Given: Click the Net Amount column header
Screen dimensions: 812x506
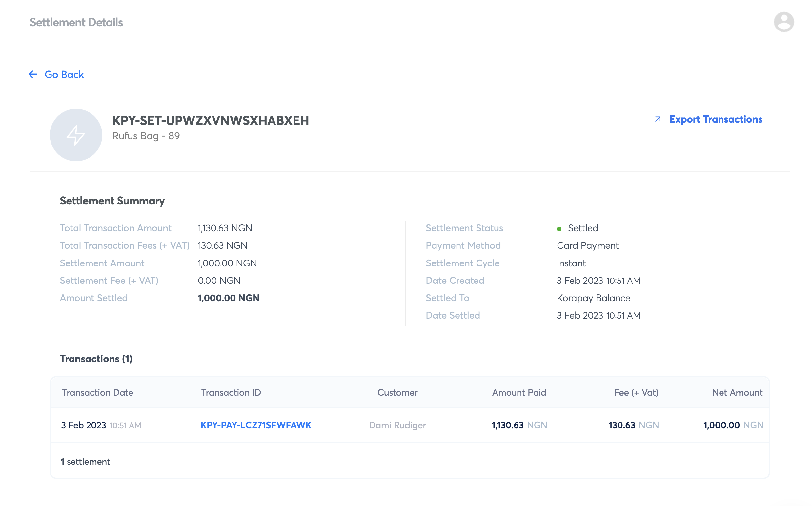Looking at the screenshot, I should (x=737, y=392).
